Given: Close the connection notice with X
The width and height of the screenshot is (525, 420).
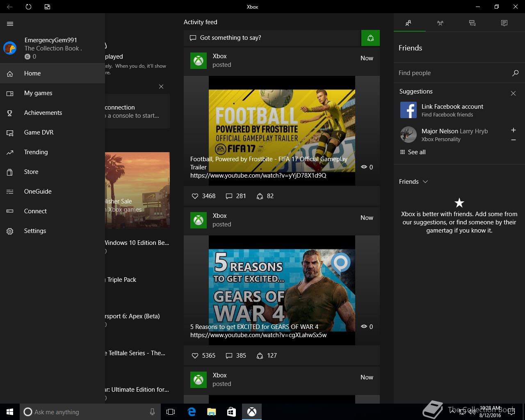Looking at the screenshot, I should pyautogui.click(x=161, y=87).
